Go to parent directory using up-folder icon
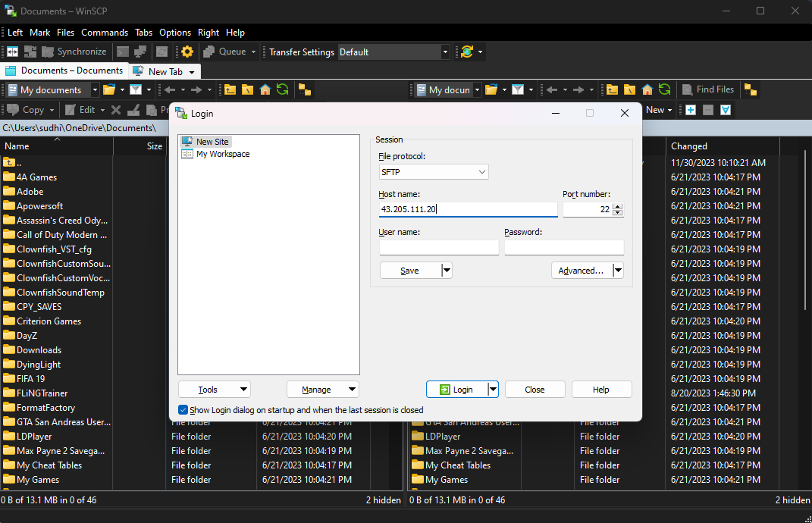This screenshot has width=812, height=523. click(612, 89)
